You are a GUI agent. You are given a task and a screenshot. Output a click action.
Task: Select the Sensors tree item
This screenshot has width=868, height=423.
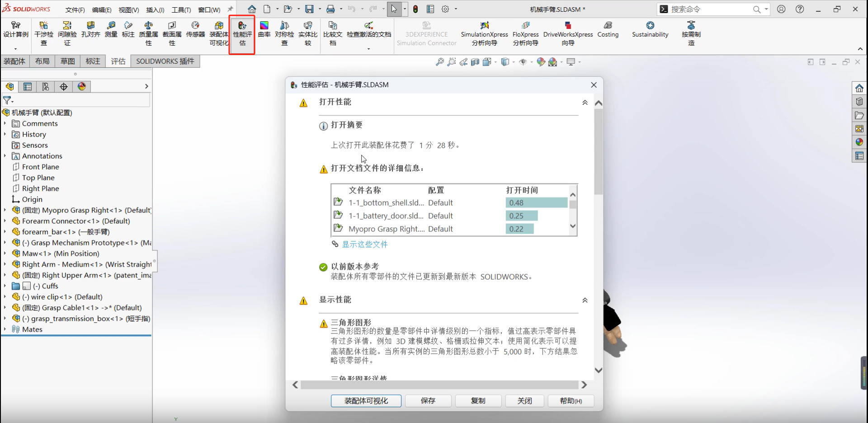click(35, 145)
